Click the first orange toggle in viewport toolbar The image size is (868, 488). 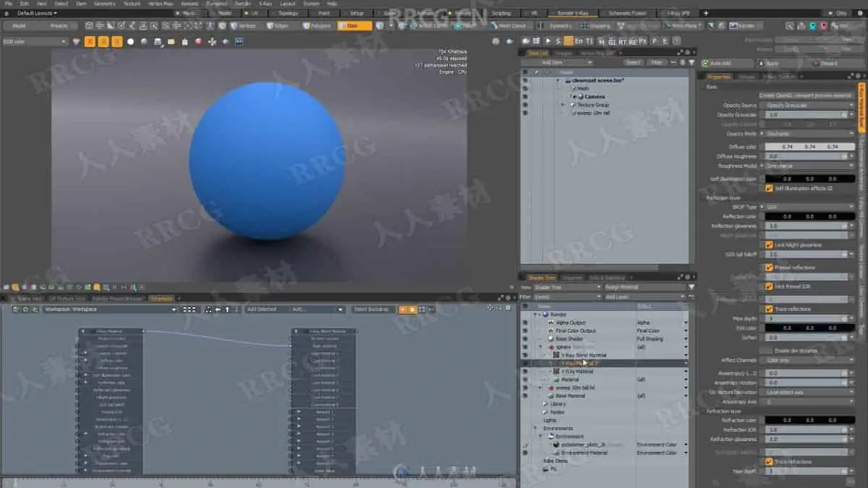[x=90, y=41]
